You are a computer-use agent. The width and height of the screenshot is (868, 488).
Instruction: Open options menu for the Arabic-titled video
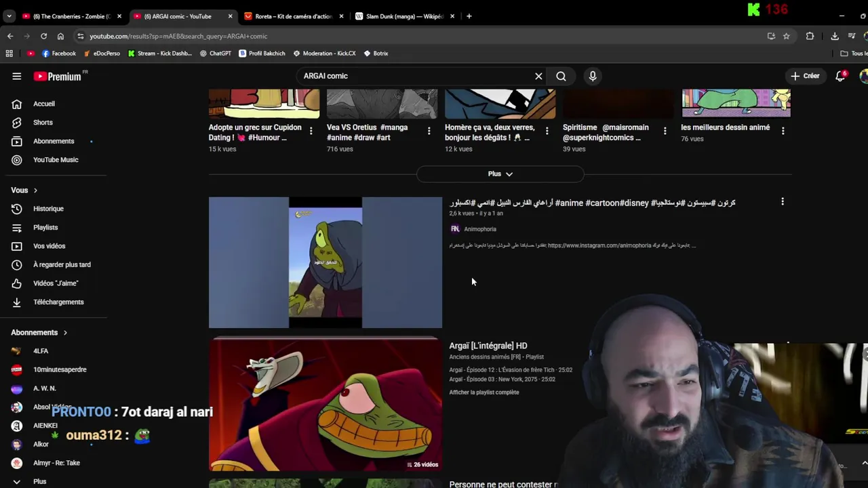(783, 202)
